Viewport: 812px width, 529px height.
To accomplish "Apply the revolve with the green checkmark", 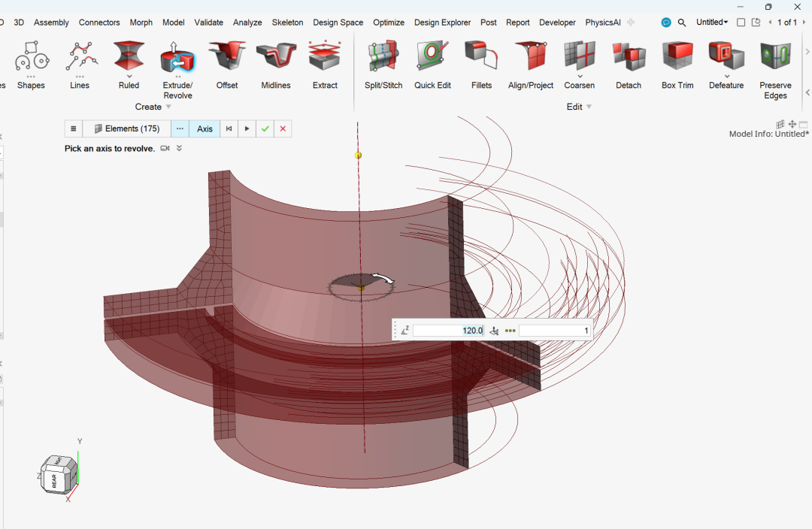I will point(265,128).
